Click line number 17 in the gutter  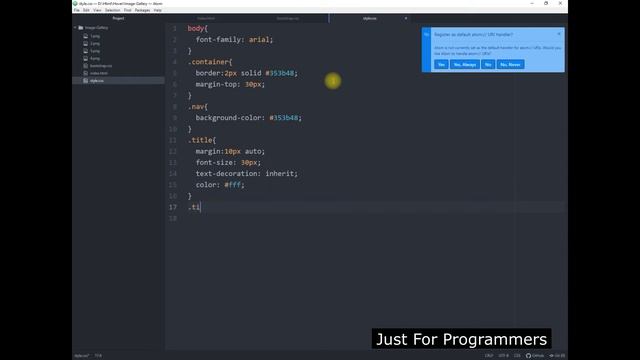pos(173,207)
